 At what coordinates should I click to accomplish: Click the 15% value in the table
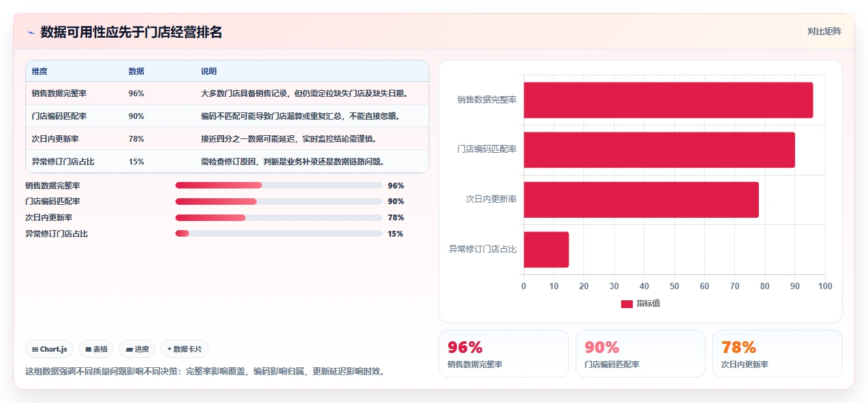pyautogui.click(x=136, y=162)
